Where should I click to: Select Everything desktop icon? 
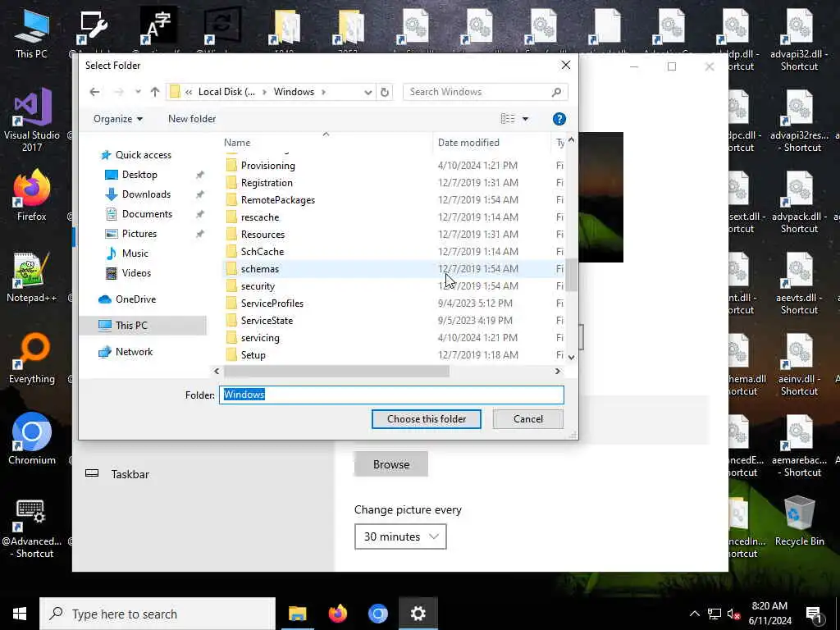tap(32, 358)
